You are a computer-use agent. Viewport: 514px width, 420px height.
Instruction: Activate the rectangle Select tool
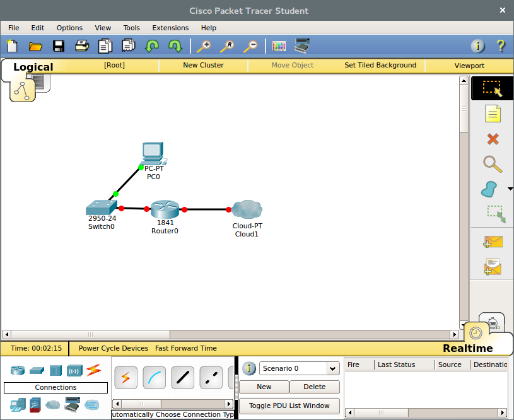point(492,88)
